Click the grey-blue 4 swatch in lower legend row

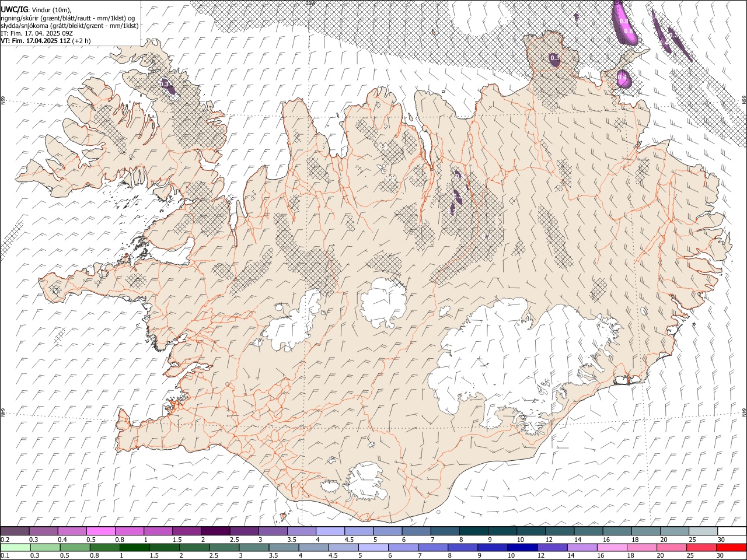(313, 548)
